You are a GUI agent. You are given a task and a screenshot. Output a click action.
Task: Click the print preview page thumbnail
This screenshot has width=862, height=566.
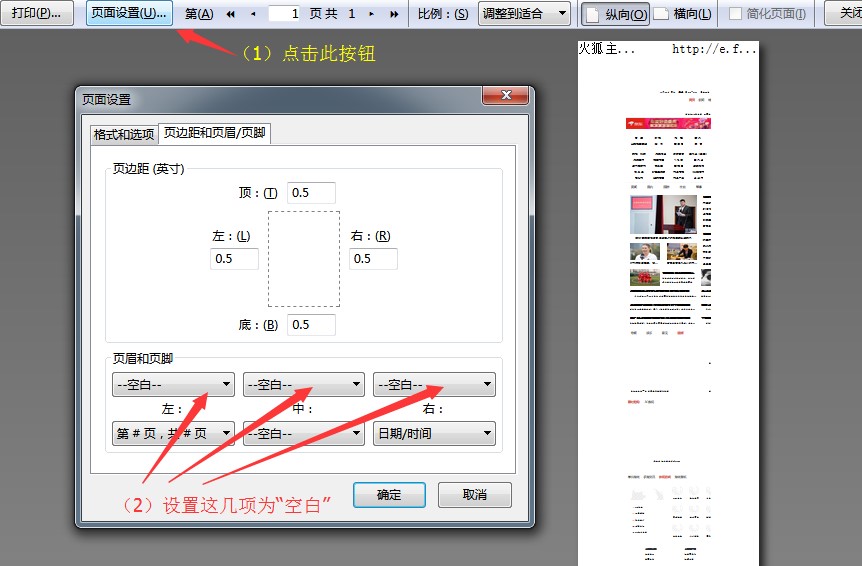coord(668,303)
